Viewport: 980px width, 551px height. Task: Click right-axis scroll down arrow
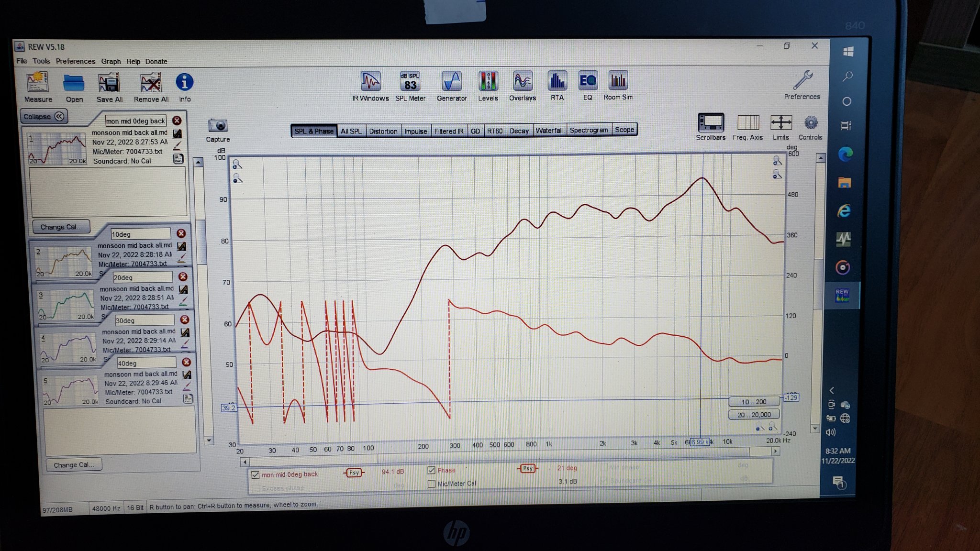(x=815, y=429)
